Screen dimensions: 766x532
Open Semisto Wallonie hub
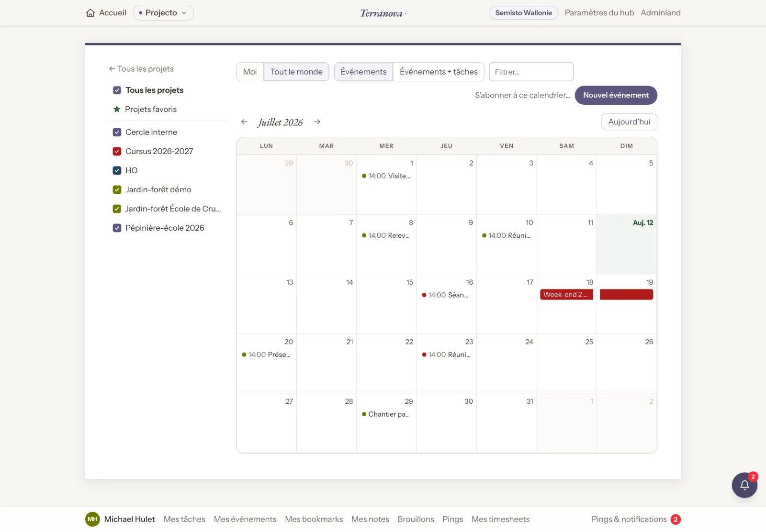pos(523,13)
